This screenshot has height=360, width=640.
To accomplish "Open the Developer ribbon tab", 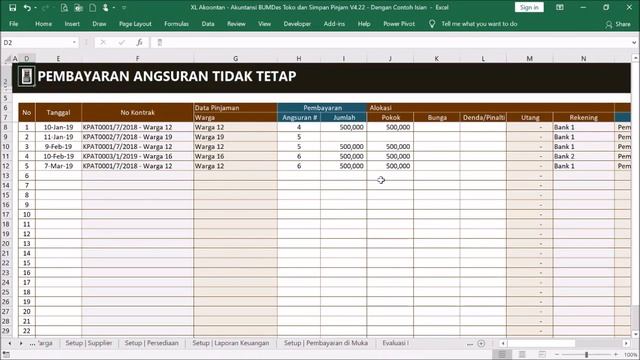I will point(297,24).
